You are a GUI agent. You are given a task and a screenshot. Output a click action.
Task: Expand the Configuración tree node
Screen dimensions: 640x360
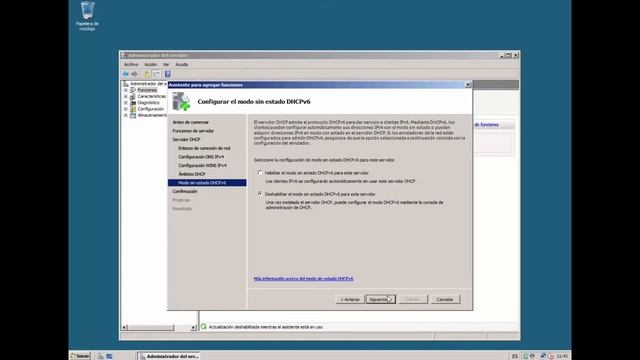coord(126,109)
